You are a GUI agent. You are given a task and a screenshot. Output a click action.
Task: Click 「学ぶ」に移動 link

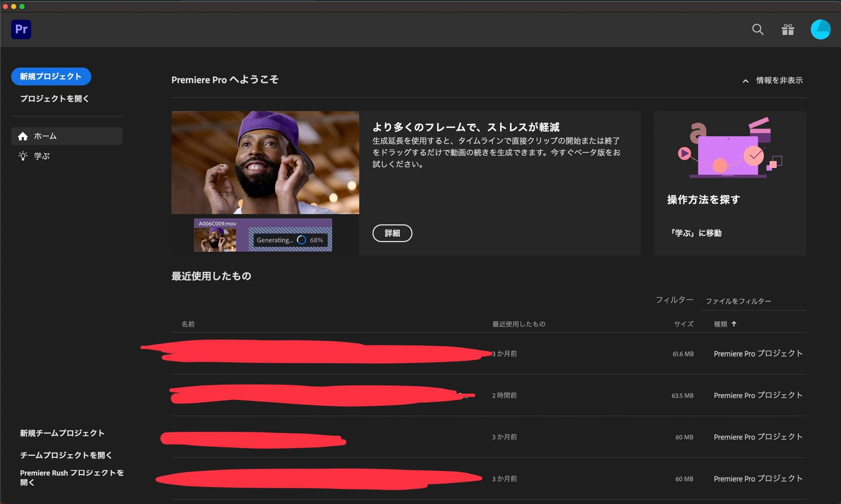(x=696, y=233)
